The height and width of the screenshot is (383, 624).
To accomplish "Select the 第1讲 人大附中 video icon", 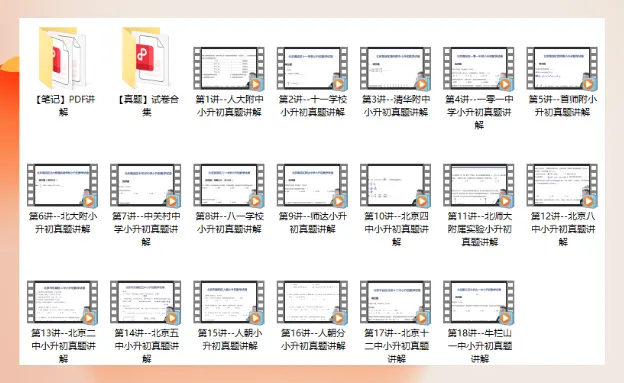I will coord(229,68).
